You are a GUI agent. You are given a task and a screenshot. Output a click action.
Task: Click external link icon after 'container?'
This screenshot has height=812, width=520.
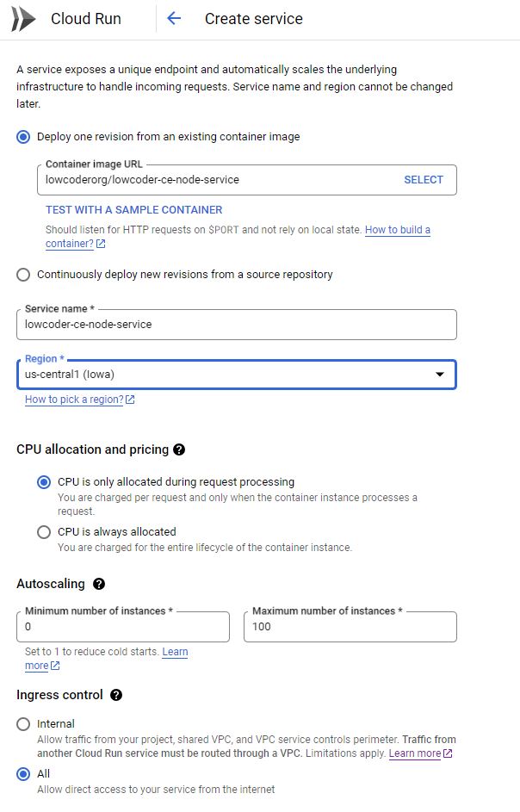coord(101,244)
